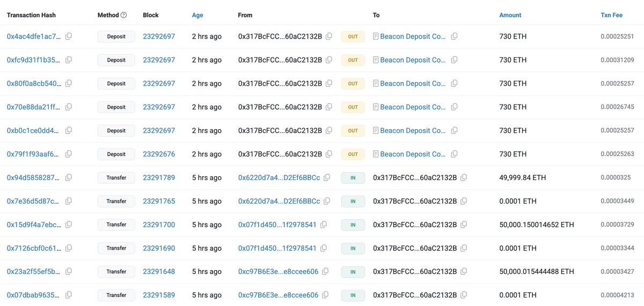Open transaction 0x4ac4dfe1ac7 hash link

[x=34, y=36]
